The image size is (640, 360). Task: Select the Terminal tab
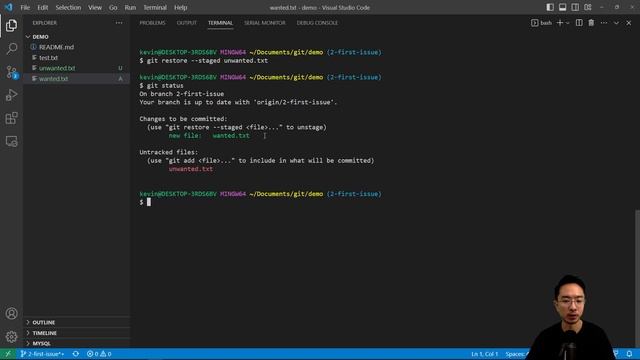coord(220,23)
